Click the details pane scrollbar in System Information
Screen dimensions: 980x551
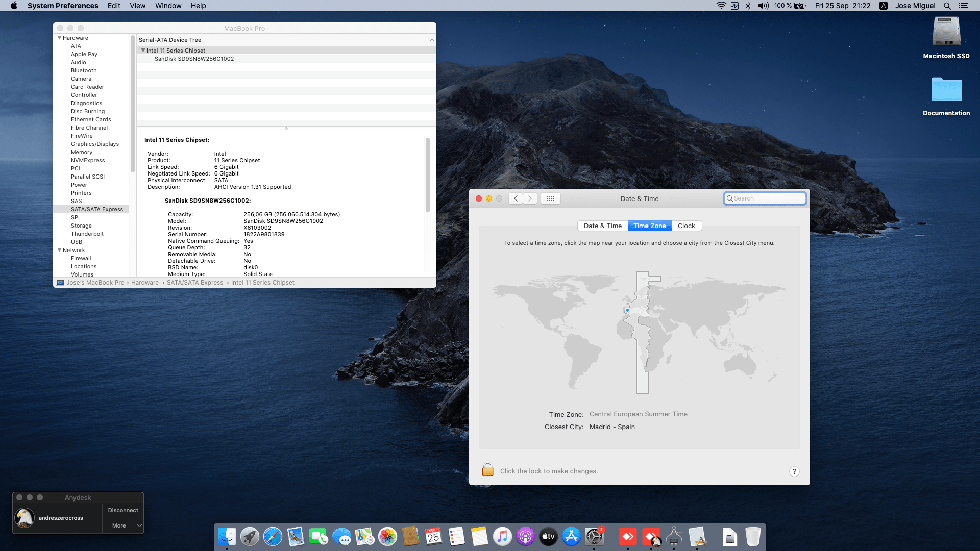tap(428, 174)
